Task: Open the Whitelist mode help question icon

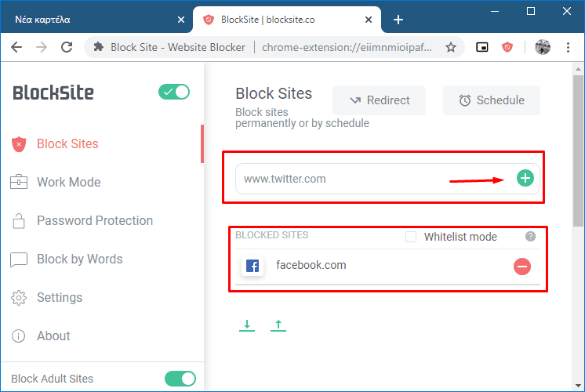Action: pos(530,236)
